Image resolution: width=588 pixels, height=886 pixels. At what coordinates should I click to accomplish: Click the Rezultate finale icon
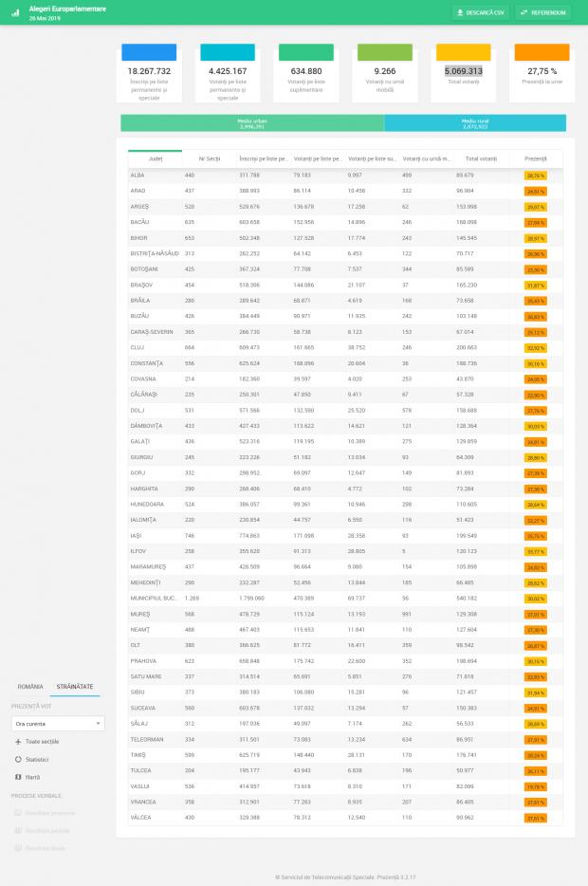point(18,848)
